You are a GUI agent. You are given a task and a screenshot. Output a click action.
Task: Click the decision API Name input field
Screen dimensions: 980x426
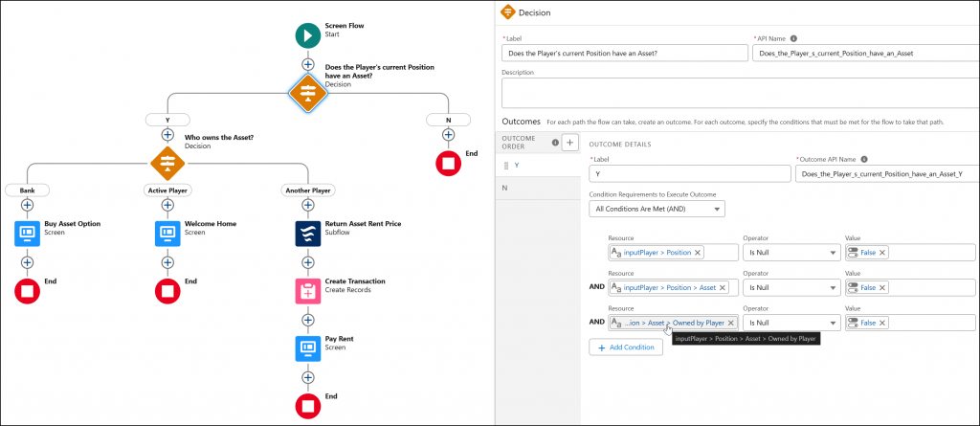point(865,54)
